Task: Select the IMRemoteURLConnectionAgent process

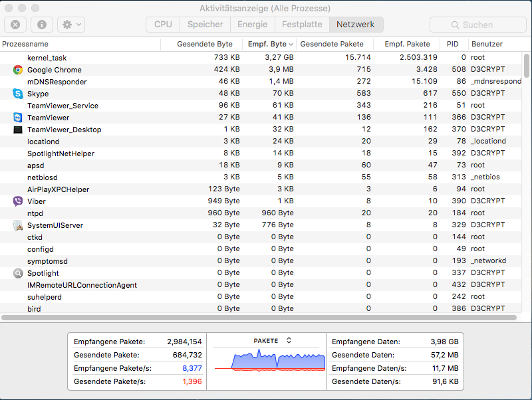Action: (261, 285)
